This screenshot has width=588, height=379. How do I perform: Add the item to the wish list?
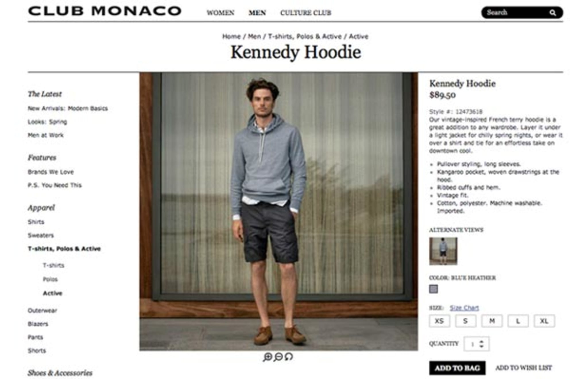(x=523, y=368)
